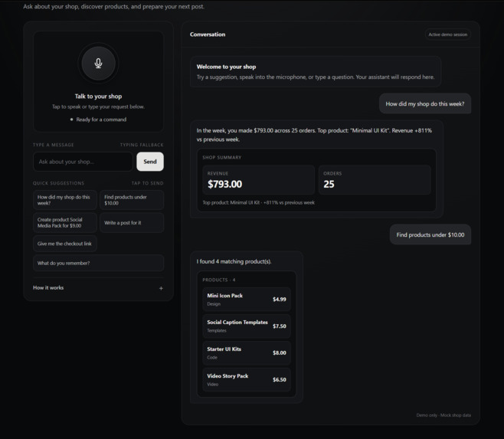Click the 'Welcome to your shop' heading

pyautogui.click(x=226, y=67)
